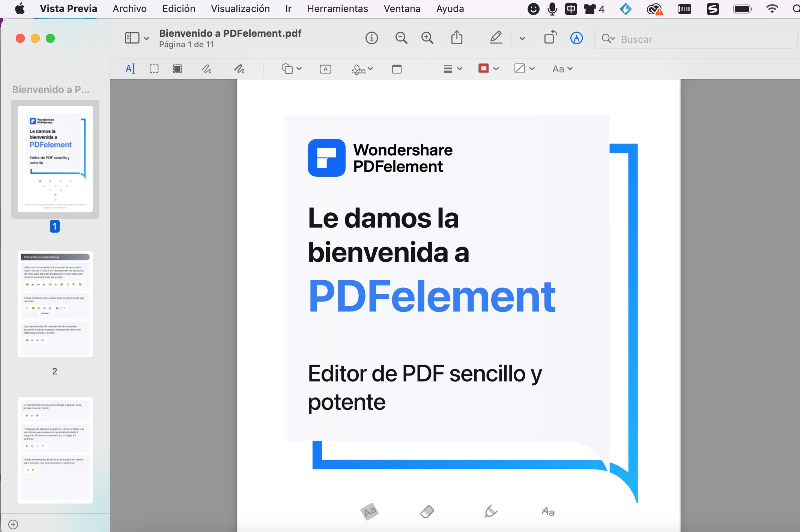Open the input method 中 icon
The image size is (800, 532).
click(571, 9)
